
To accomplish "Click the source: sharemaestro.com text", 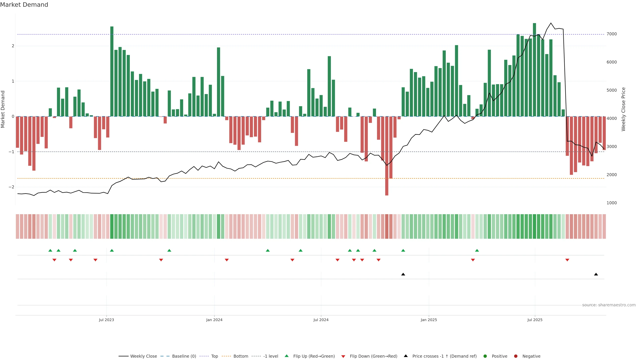I will click(609, 305).
